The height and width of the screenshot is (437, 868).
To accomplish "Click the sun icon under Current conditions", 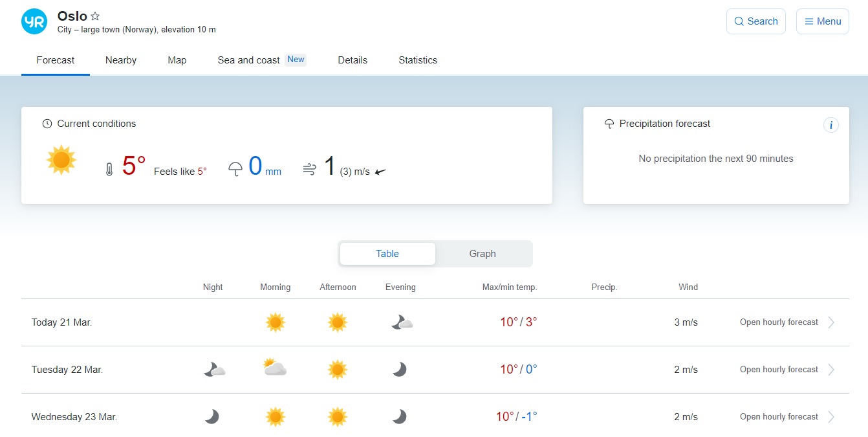I will tap(61, 159).
